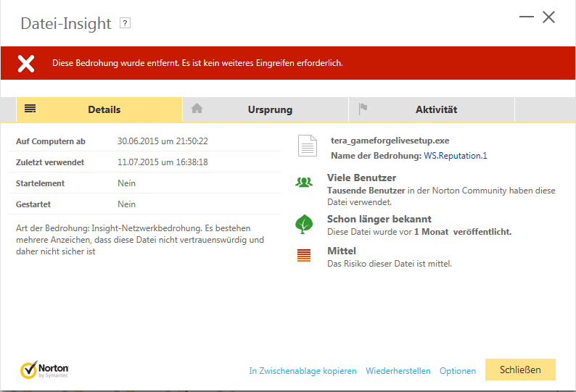Click the green Viele Benutzer people icon
The height and width of the screenshot is (392, 576).
tap(304, 182)
